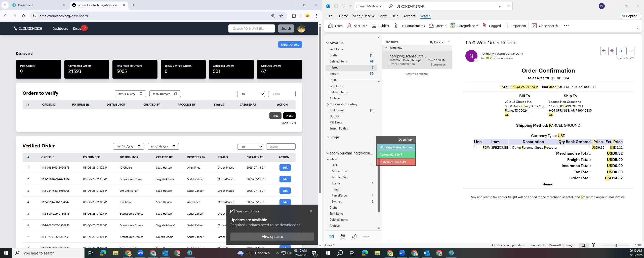The image size is (644, 258).
Task: Open Outlook Mail view icon at bottom
Action: pyautogui.click(x=331, y=236)
